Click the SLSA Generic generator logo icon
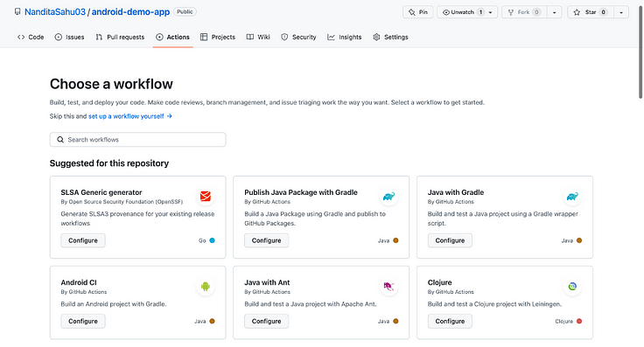Screen dimensions: 644x347 206,197
